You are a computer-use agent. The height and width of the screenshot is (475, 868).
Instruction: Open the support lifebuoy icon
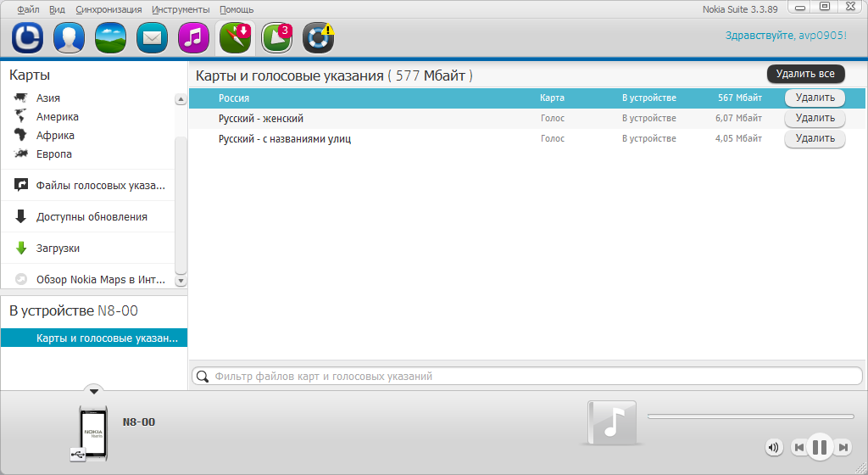click(x=318, y=38)
